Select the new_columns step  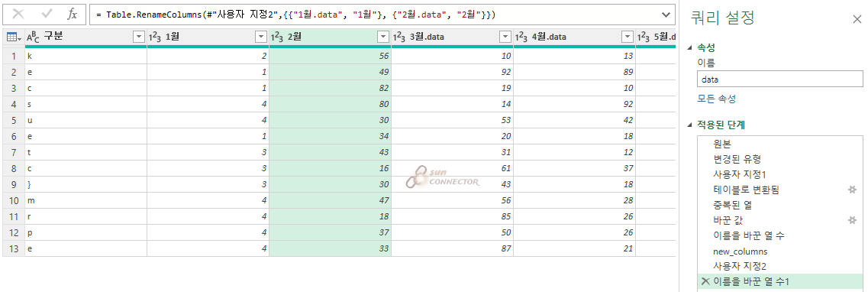click(x=780, y=251)
